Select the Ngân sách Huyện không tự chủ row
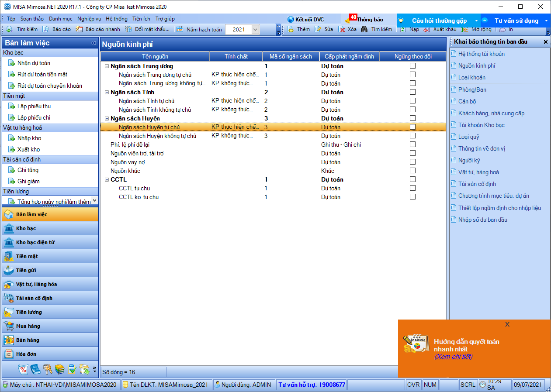Image resolution: width=551 pixels, height=392 pixels. click(x=273, y=136)
